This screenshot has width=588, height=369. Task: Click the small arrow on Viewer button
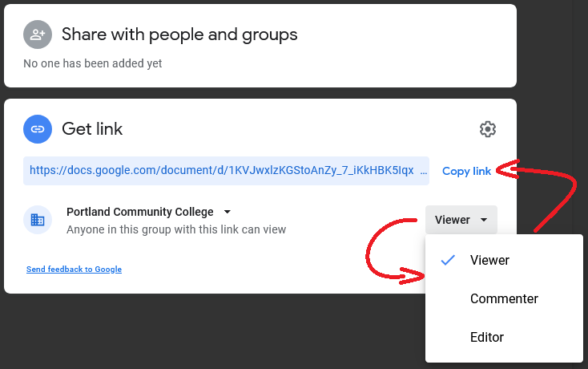coord(484,220)
